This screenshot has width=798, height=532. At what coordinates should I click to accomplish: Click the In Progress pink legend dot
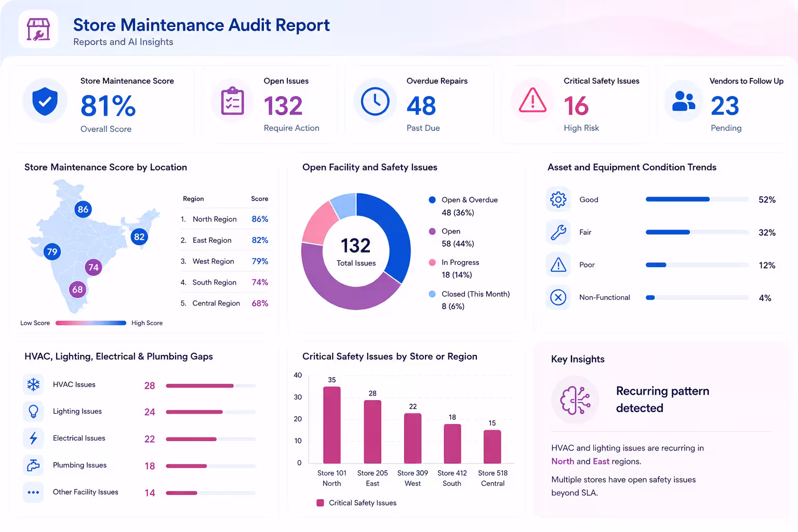[432, 262]
